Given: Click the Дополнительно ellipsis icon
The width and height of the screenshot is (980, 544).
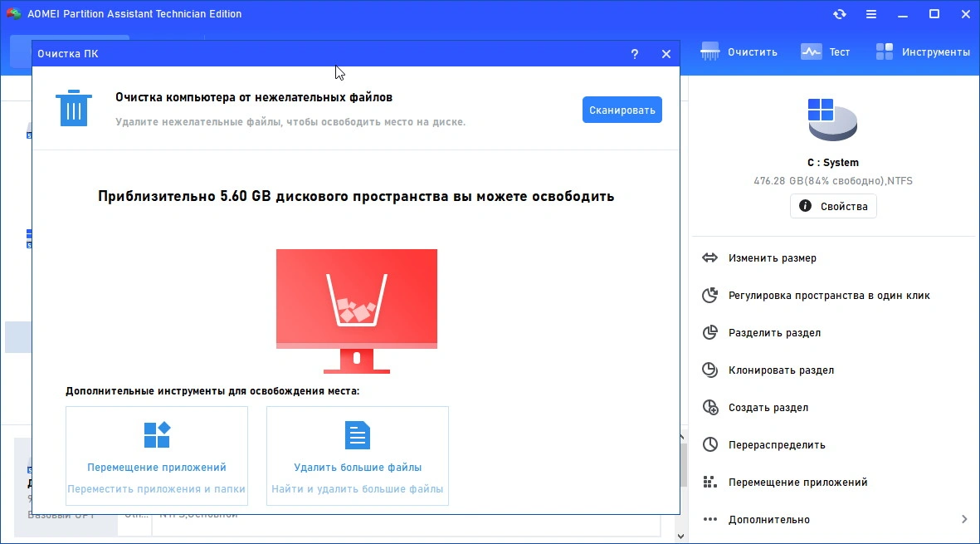Looking at the screenshot, I should [710, 519].
